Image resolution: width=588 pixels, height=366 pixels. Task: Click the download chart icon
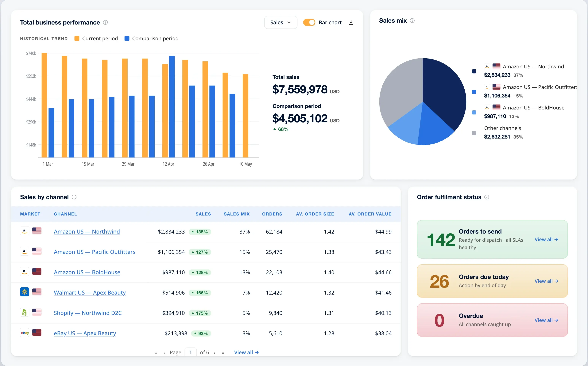click(351, 22)
